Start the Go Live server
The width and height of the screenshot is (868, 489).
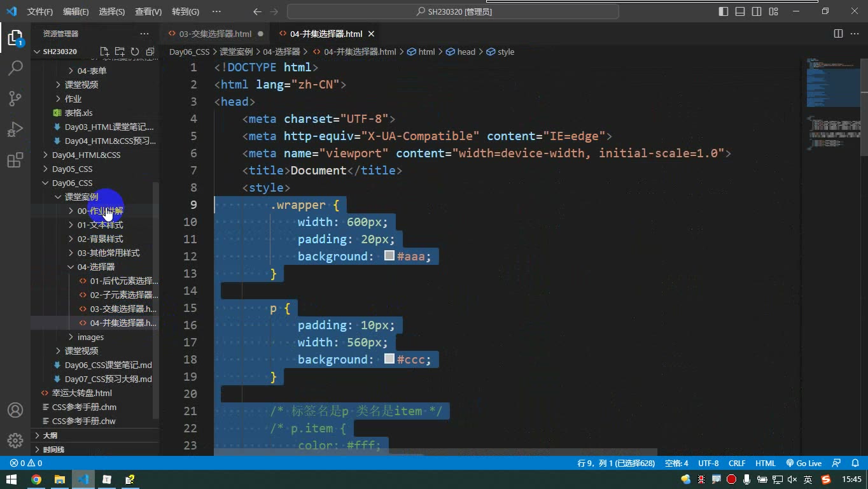point(804,464)
